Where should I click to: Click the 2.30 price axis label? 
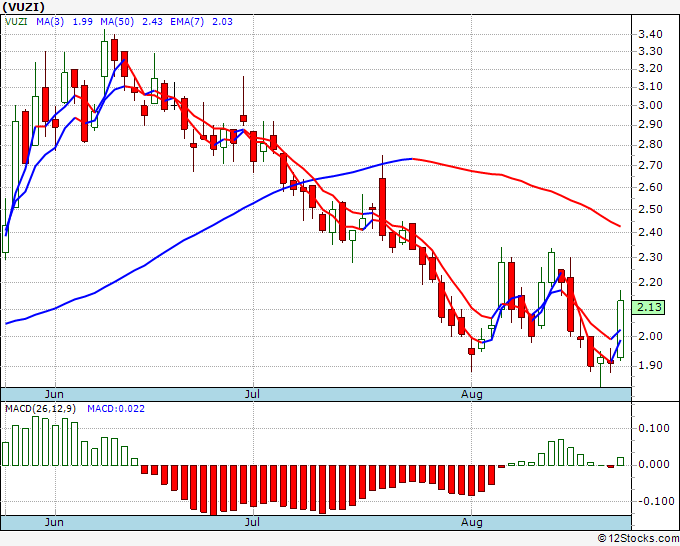(650, 257)
